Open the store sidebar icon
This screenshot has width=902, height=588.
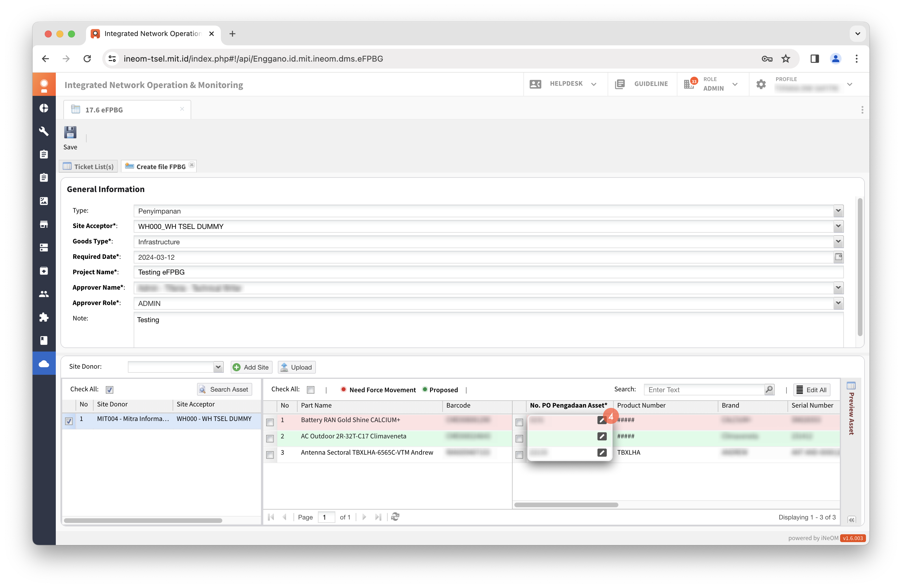point(44,224)
